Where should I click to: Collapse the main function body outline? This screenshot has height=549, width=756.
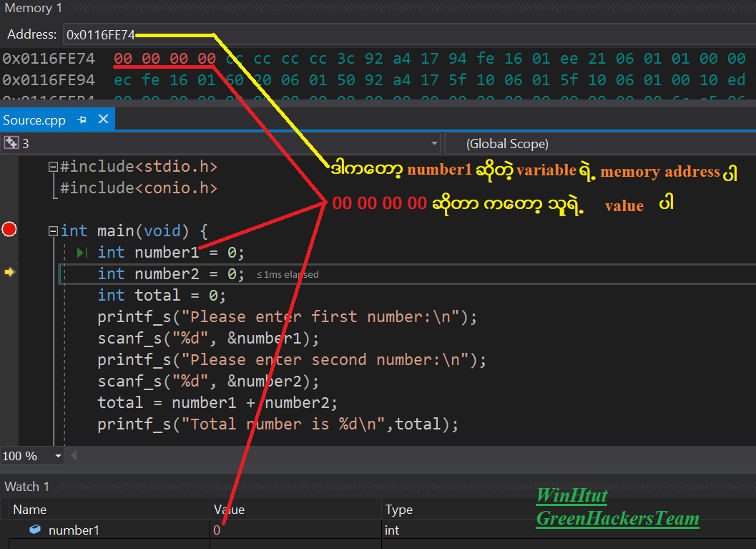pyautogui.click(x=53, y=230)
